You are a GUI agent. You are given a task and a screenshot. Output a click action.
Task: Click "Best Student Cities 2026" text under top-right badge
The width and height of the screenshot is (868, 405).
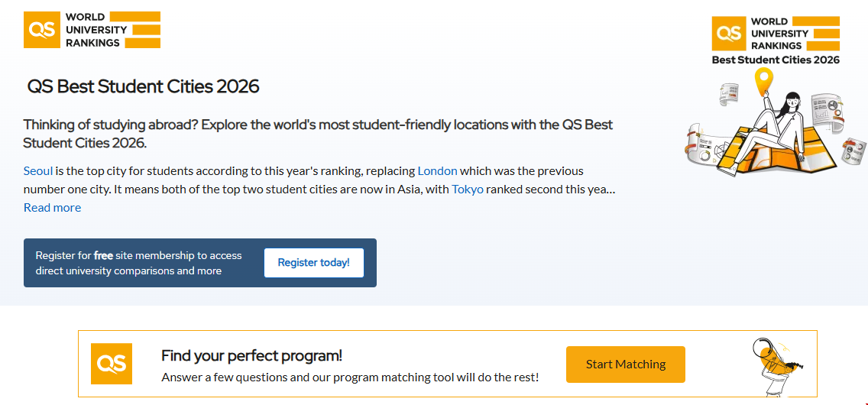776,60
